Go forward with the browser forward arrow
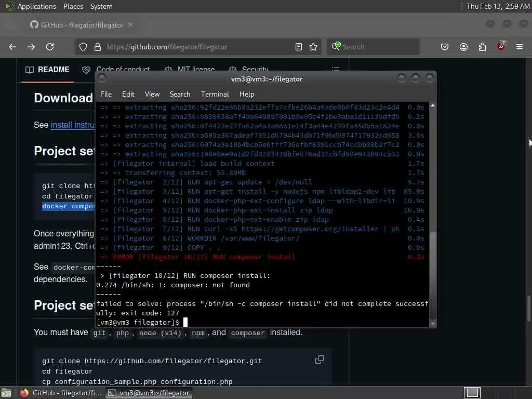 click(x=31, y=47)
